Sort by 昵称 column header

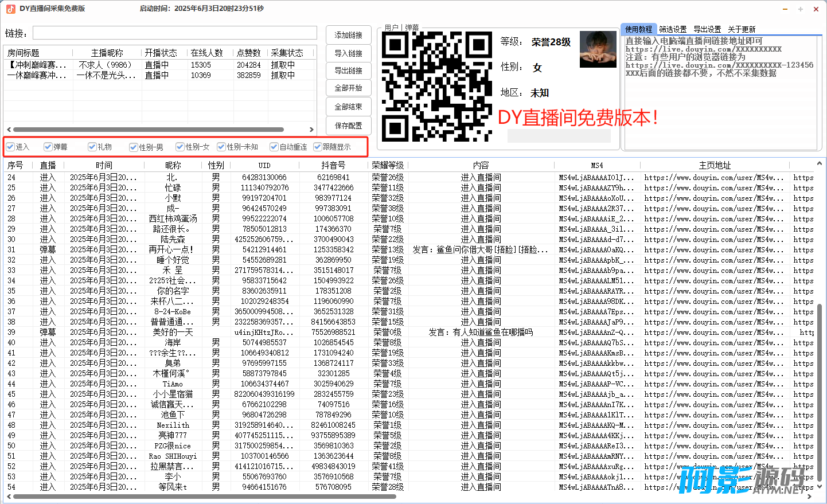173,165
